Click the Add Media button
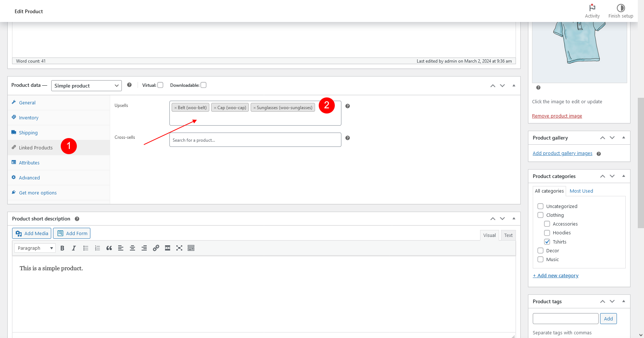Screen dimensions: 644x338 (x=32, y=234)
